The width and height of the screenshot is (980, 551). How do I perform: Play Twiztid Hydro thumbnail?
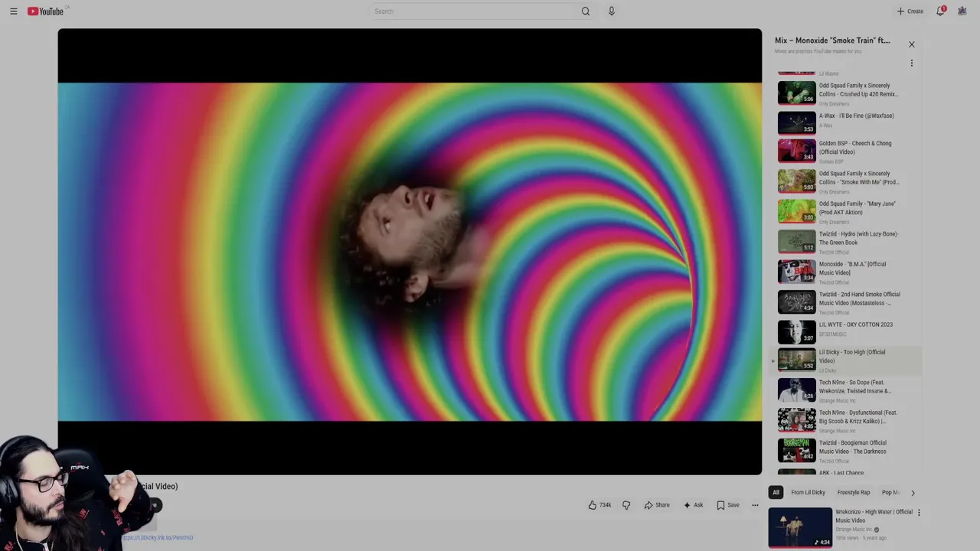(797, 241)
